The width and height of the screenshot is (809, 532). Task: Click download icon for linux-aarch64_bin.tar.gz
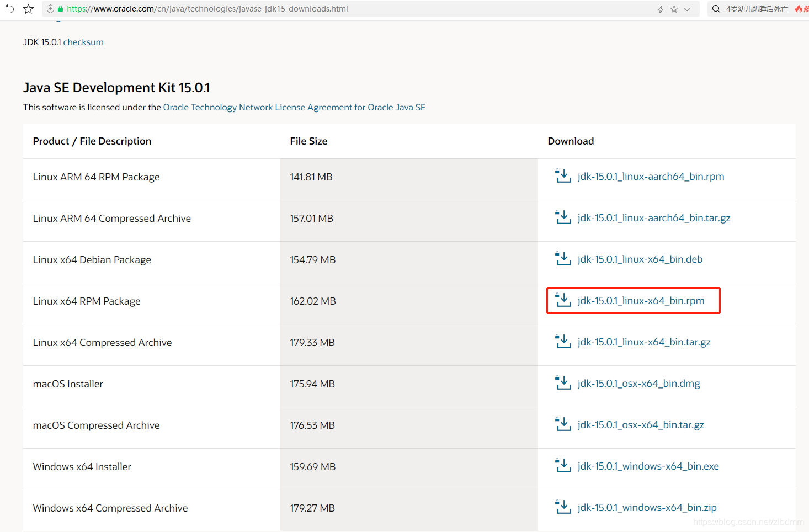tap(563, 217)
